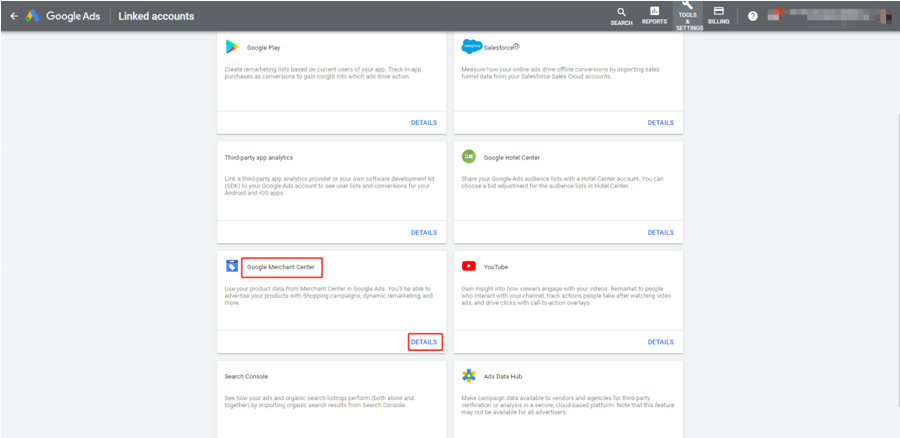Viewport: 900px width, 438px height.
Task: Click the Google Merchant Center title
Action: (x=281, y=267)
